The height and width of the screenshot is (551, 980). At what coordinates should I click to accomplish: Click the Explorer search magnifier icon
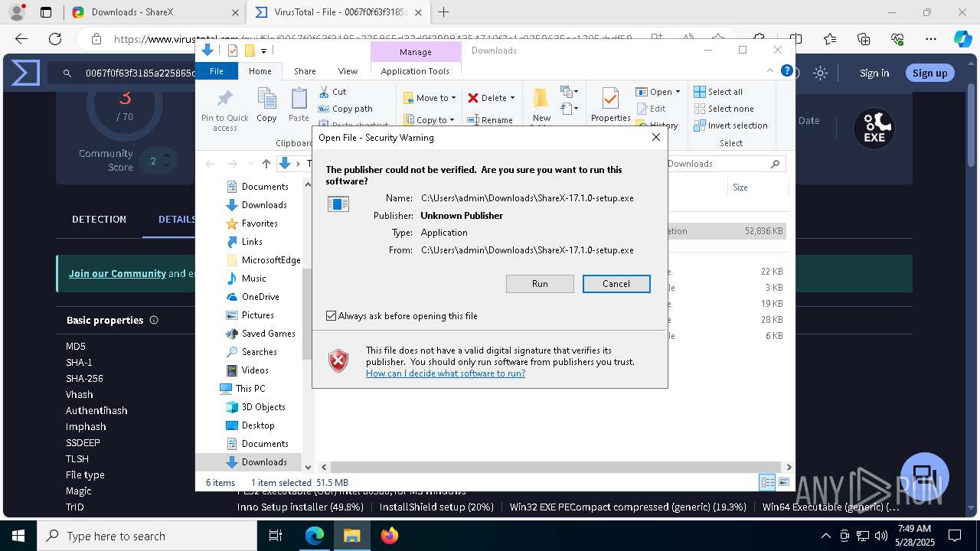pyautogui.click(x=775, y=164)
